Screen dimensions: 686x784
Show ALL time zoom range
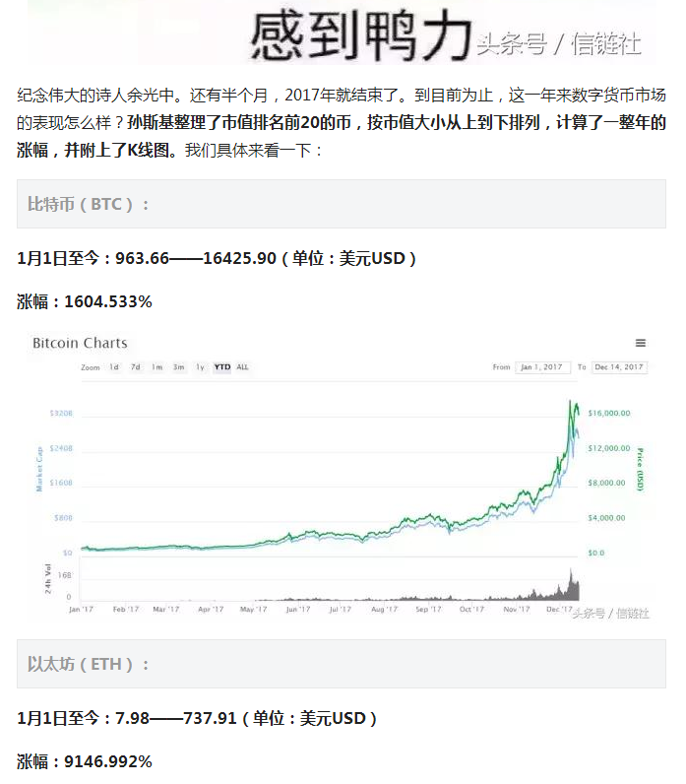click(x=242, y=367)
